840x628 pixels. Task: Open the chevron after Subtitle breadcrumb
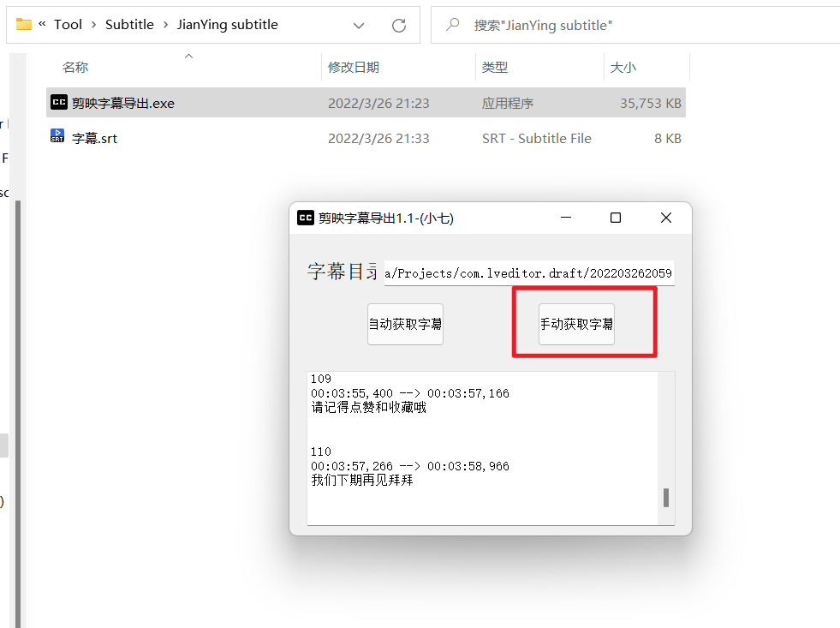[165, 25]
